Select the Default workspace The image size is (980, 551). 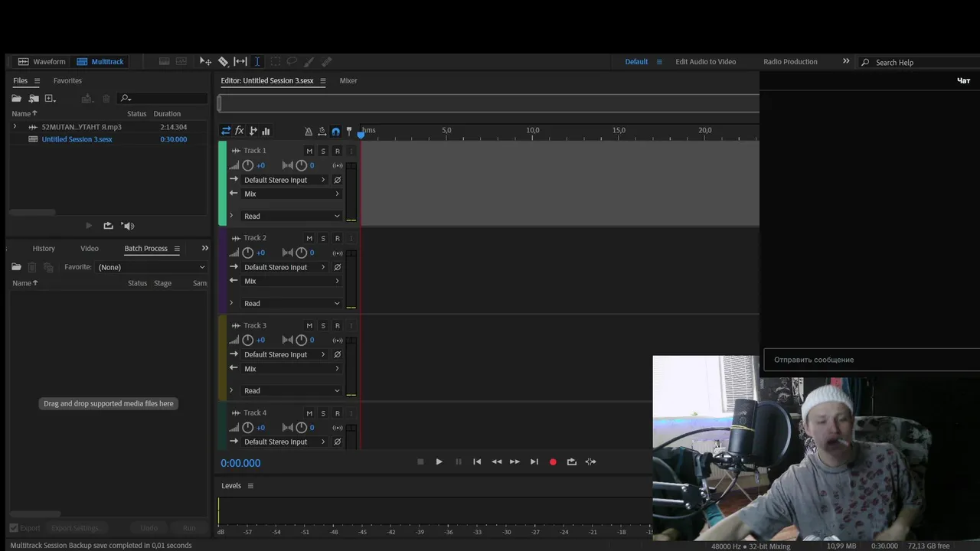636,61
